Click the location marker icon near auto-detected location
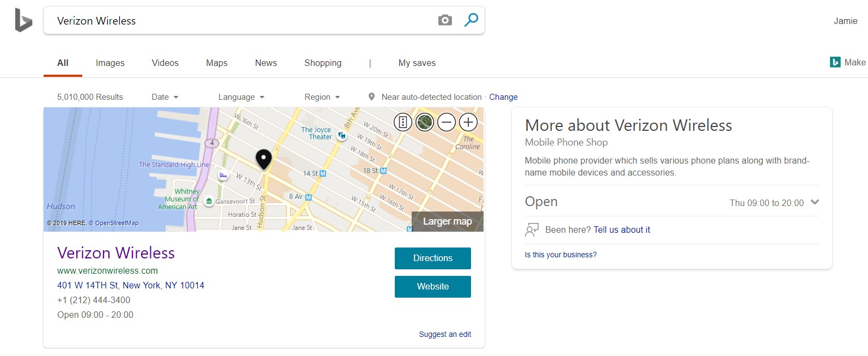This screenshot has height=356, width=868. click(x=371, y=96)
